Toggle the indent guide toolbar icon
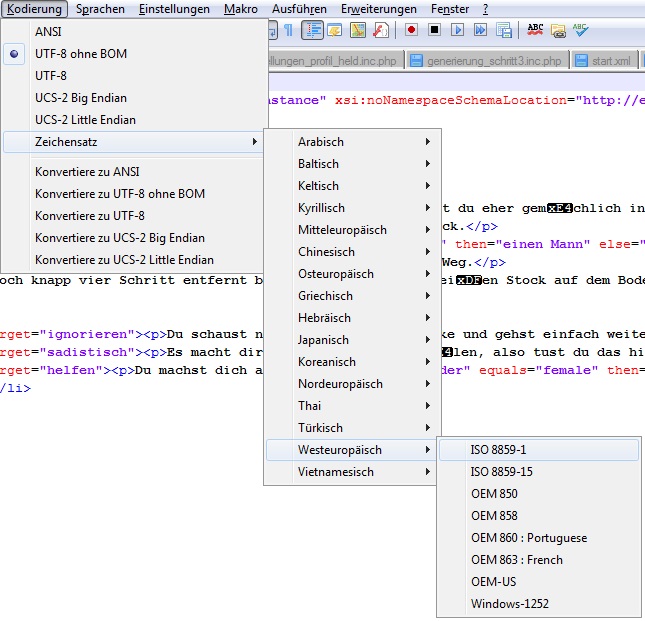 tap(313, 30)
